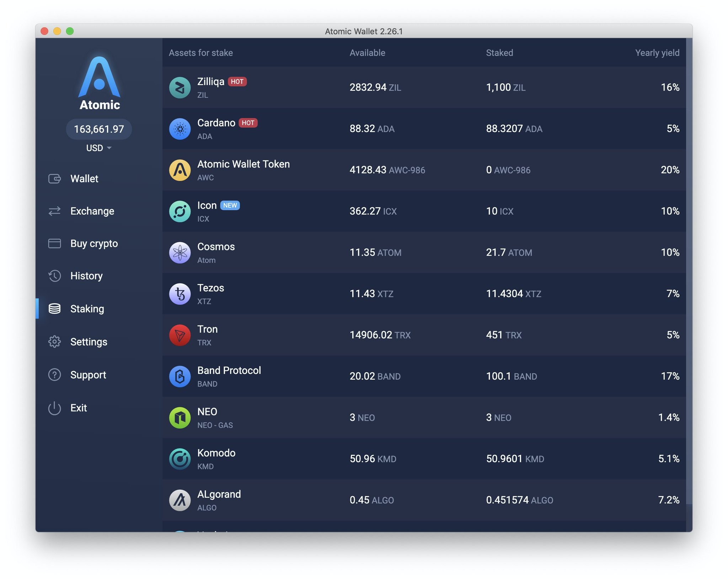Click the 100.1 BAND staked amount
Viewport: 728px width, 579px height.
coord(512,376)
